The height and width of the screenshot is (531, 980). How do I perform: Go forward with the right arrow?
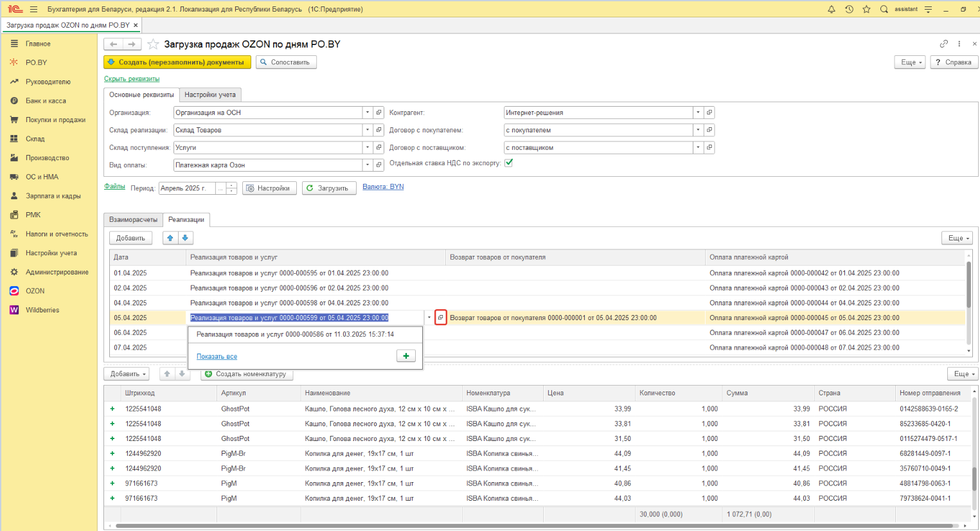pos(132,44)
